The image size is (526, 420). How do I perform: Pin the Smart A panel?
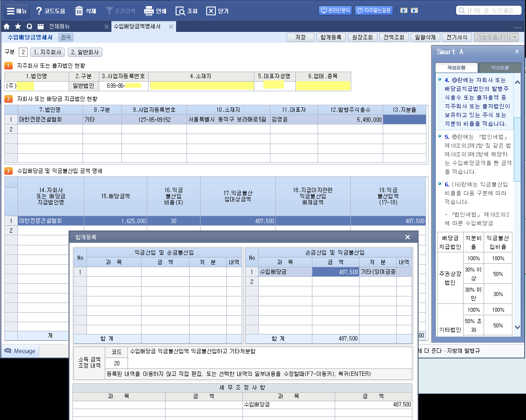point(517,52)
